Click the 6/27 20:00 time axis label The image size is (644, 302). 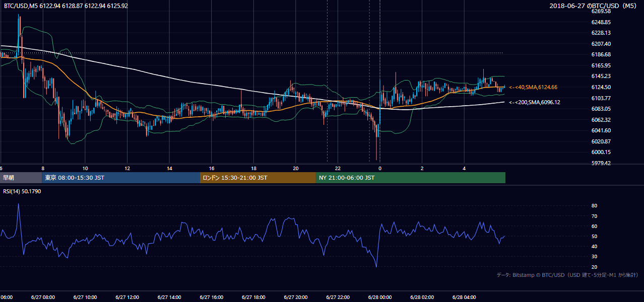pyautogui.click(x=295, y=297)
